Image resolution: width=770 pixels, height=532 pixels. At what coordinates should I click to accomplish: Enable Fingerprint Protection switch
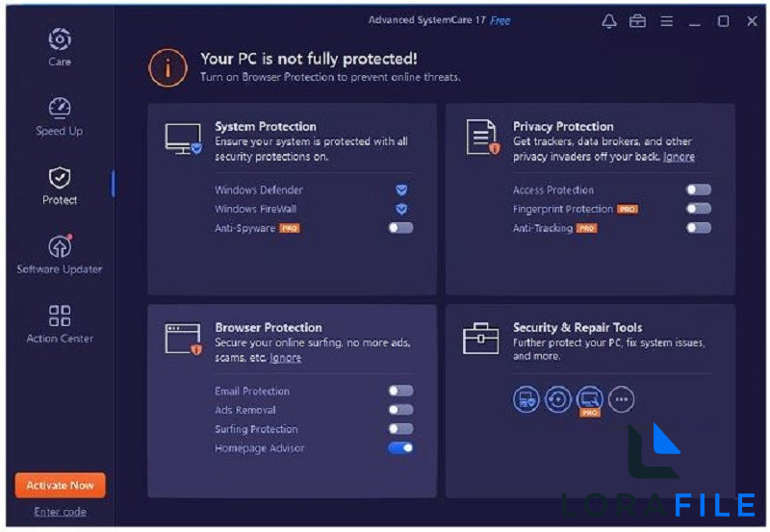[699, 209]
